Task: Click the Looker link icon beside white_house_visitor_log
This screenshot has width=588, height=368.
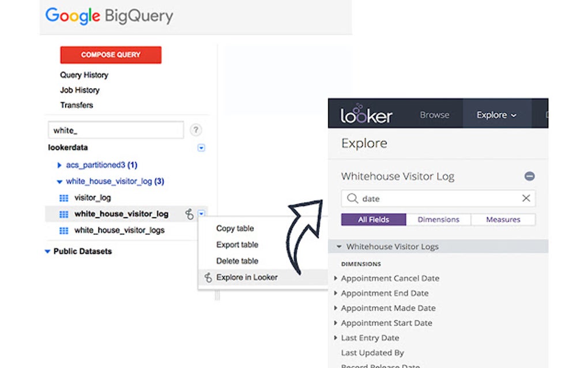Action: coord(189,213)
